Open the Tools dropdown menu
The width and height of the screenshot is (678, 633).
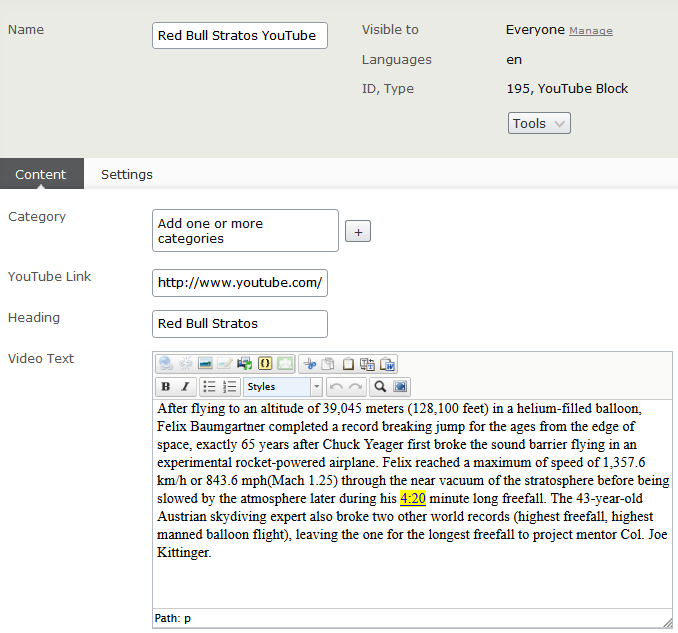click(x=539, y=124)
